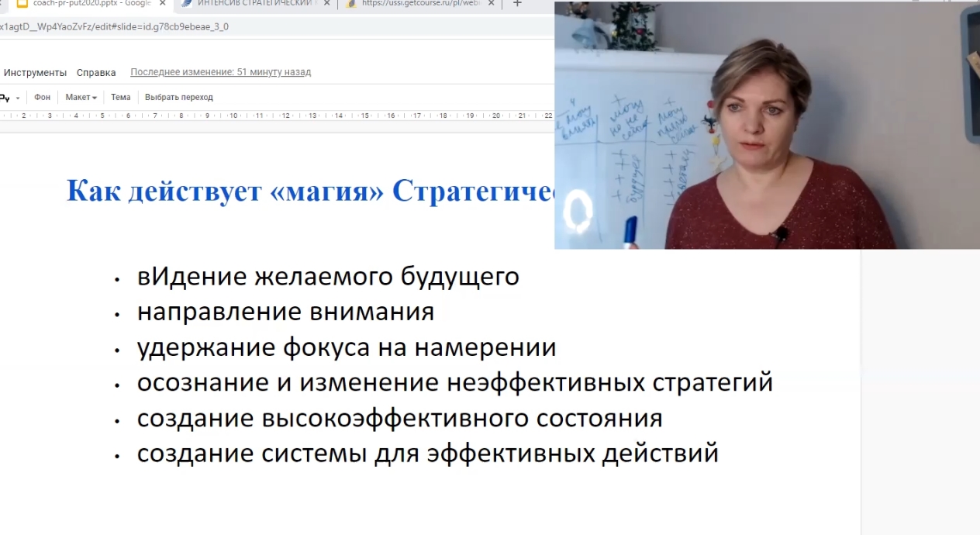The height and width of the screenshot is (535, 980).
Task: Open the 'Последнее изменение' version history link
Action: tap(220, 72)
